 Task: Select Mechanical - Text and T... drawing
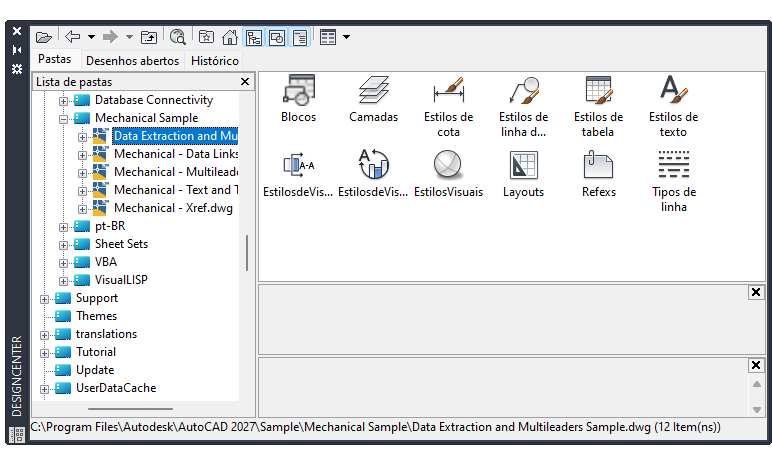tap(176, 190)
